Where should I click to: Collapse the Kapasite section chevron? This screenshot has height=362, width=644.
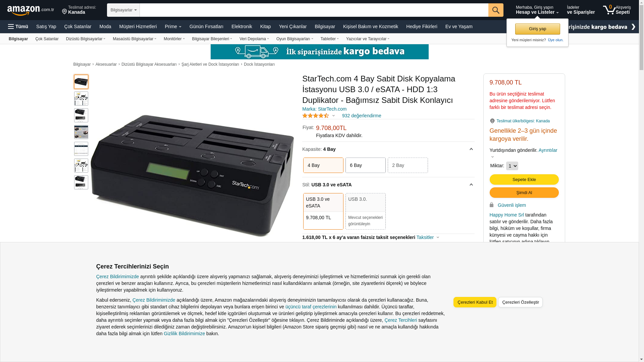pos(471,149)
